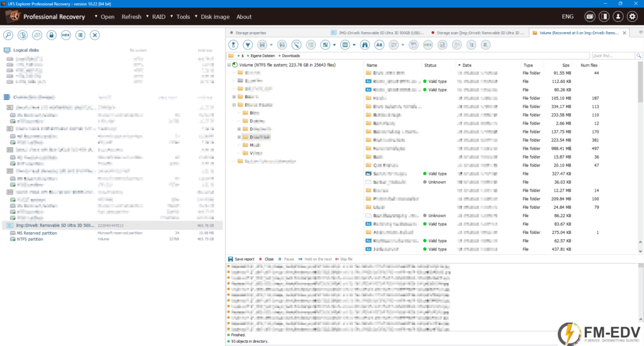Open the Disk image menu
The height and width of the screenshot is (346, 644).
[215, 17]
